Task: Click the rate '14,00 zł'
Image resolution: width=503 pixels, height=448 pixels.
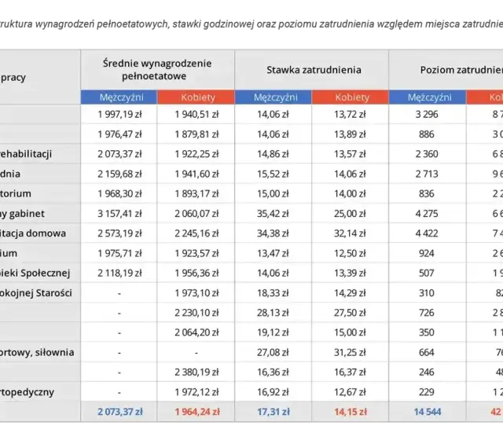Action: click(x=350, y=194)
